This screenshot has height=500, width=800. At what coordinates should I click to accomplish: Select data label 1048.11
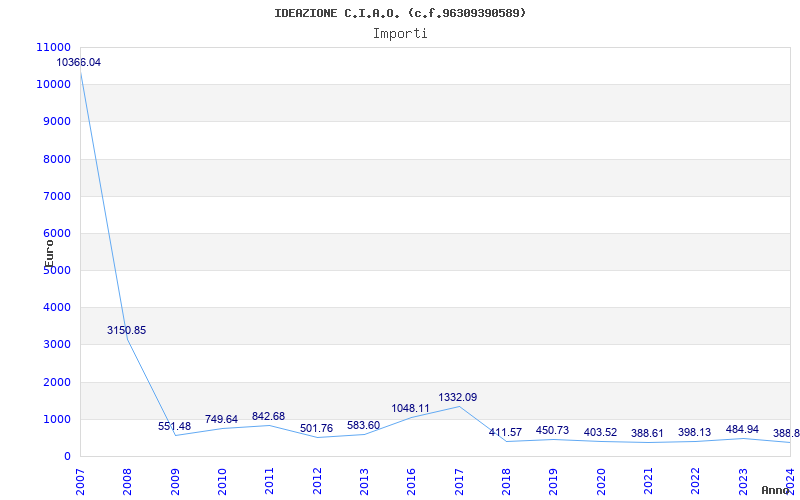(411, 408)
